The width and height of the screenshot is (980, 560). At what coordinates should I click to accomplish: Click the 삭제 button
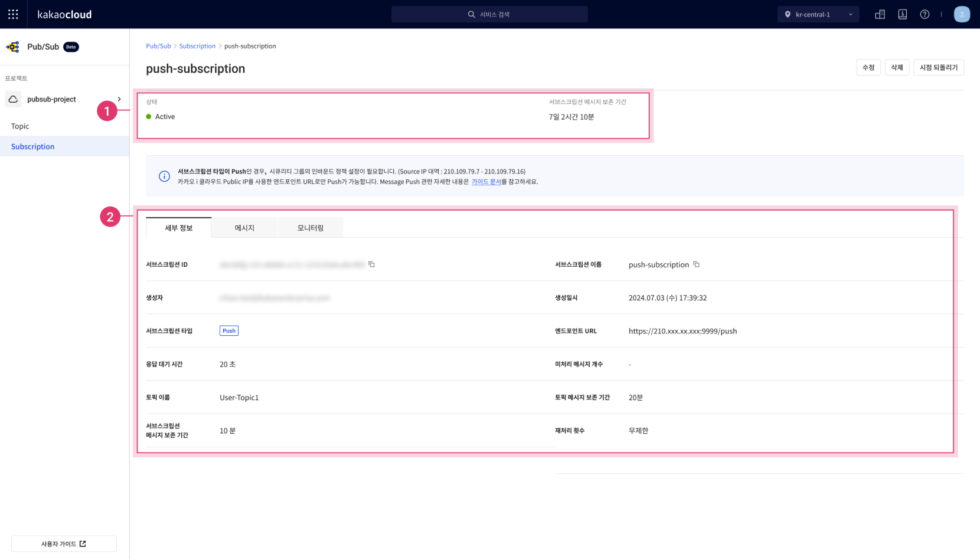(897, 67)
